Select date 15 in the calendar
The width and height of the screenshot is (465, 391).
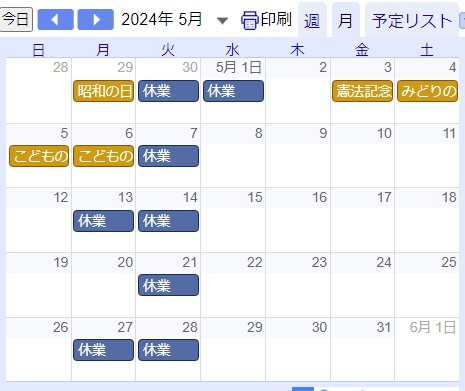255,197
